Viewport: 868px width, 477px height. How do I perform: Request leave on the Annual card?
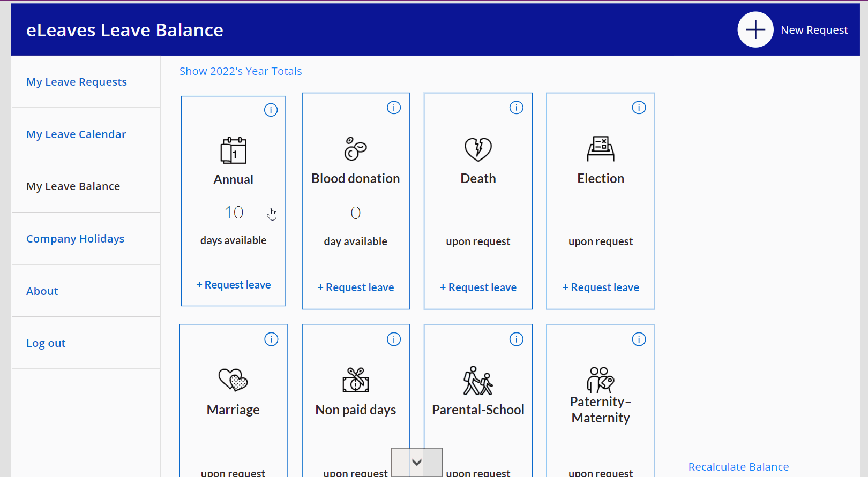(x=234, y=285)
